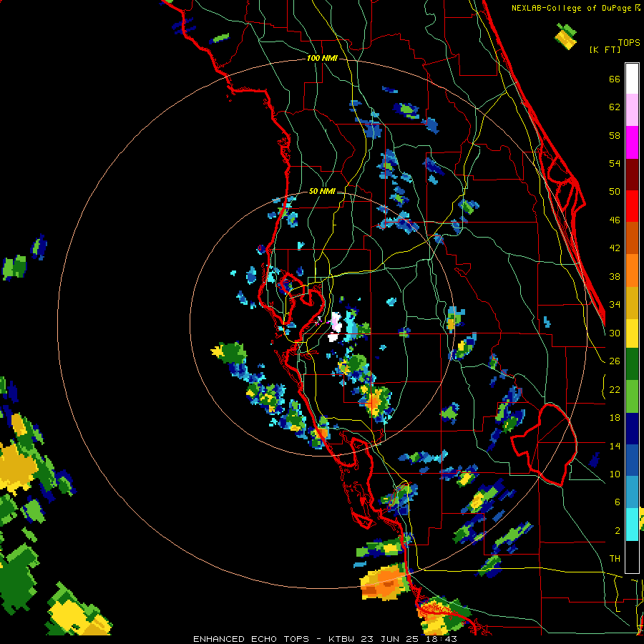Click the 62 value on legend scale
644x644 pixels.
pyautogui.click(x=615, y=107)
